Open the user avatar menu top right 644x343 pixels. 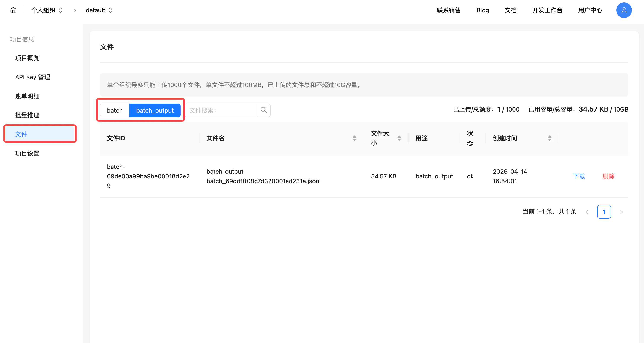[x=624, y=10]
